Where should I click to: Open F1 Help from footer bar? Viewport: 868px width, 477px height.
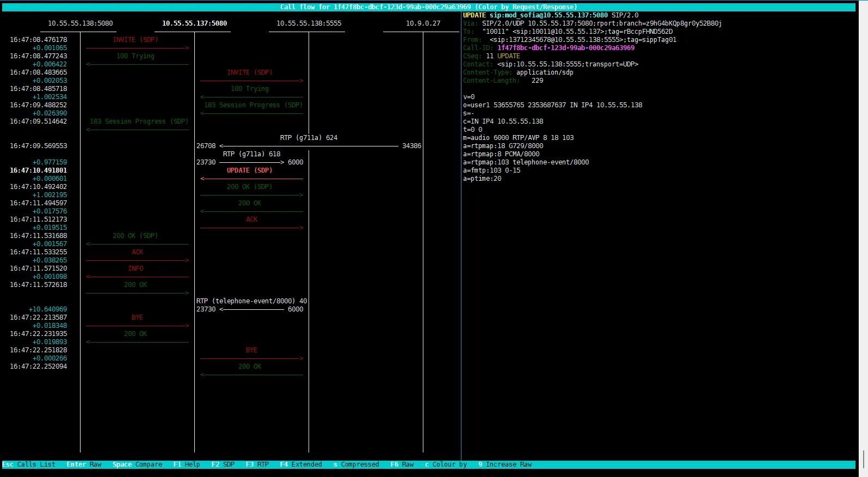pyautogui.click(x=187, y=464)
